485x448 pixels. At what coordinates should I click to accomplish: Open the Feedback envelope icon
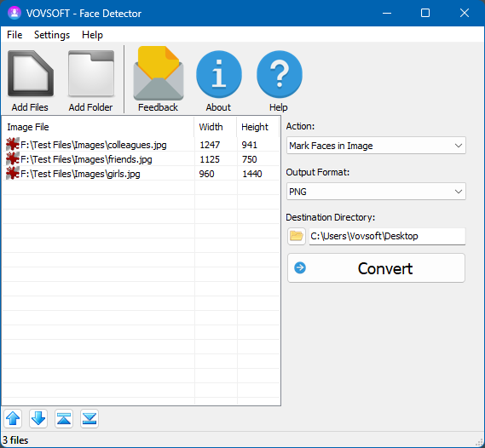[158, 73]
